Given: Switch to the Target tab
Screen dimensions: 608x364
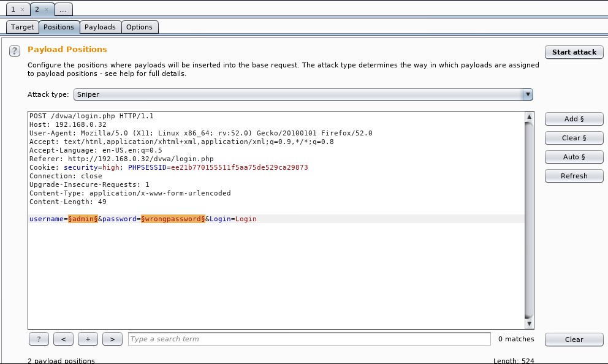Looking at the screenshot, I should [23, 27].
